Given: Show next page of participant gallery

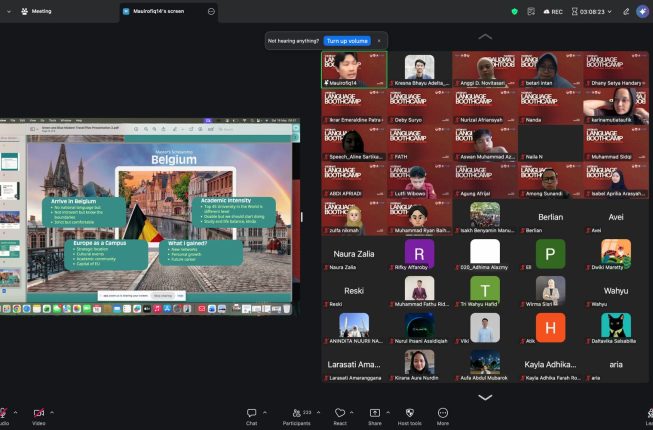Looking at the screenshot, I should 485,397.
